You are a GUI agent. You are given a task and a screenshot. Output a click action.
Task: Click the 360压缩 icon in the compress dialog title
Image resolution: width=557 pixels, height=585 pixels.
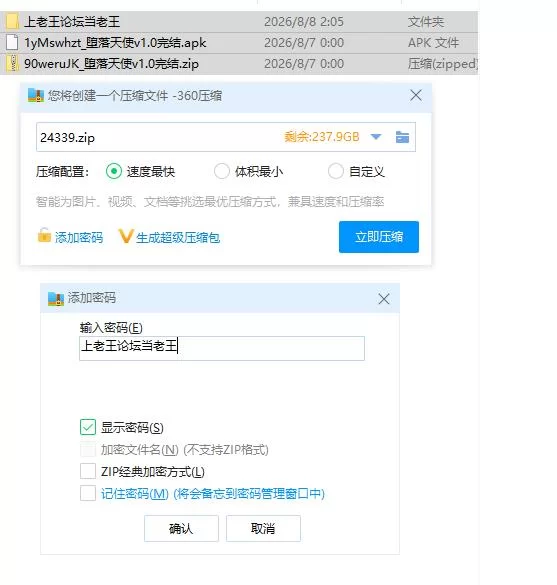coord(36,96)
